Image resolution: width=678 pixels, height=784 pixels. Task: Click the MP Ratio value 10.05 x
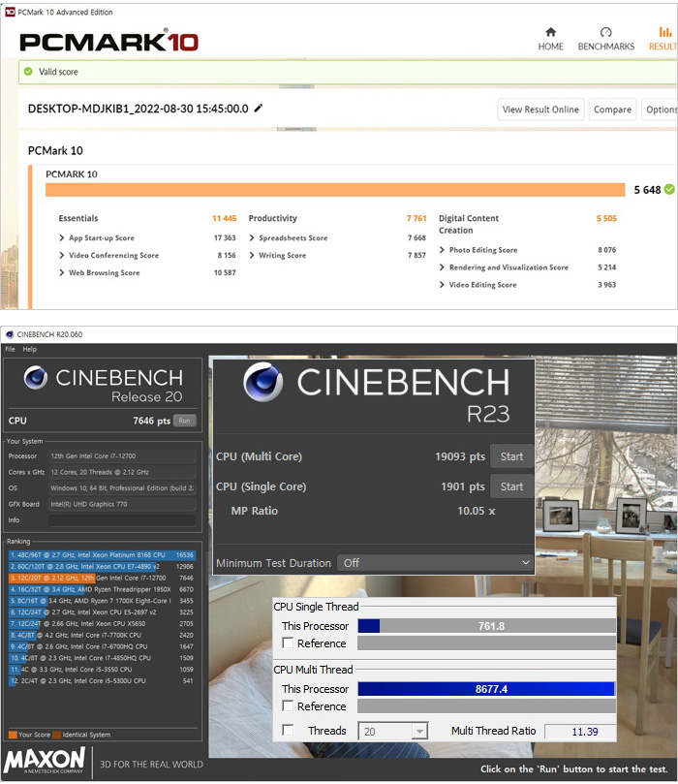point(477,511)
